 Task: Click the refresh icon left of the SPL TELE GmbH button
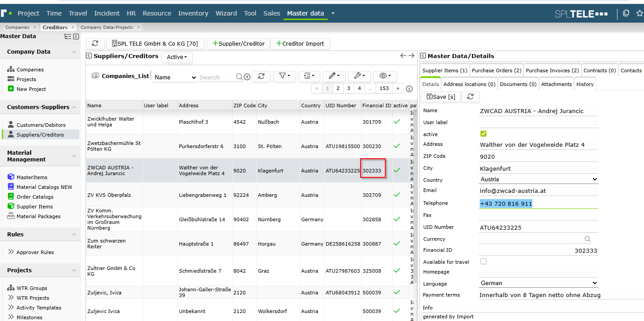(95, 43)
